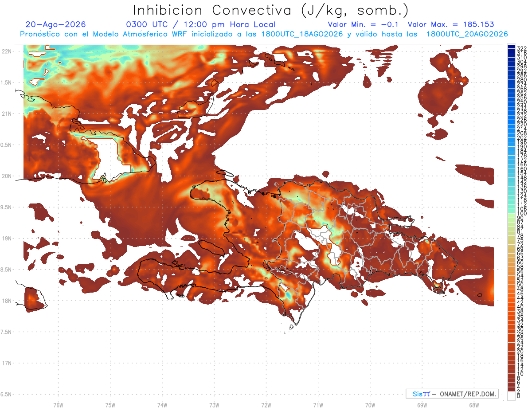Click the "40" color scale value
Image resolution: width=532 pixels, height=411 pixels.
pyautogui.click(x=520, y=307)
